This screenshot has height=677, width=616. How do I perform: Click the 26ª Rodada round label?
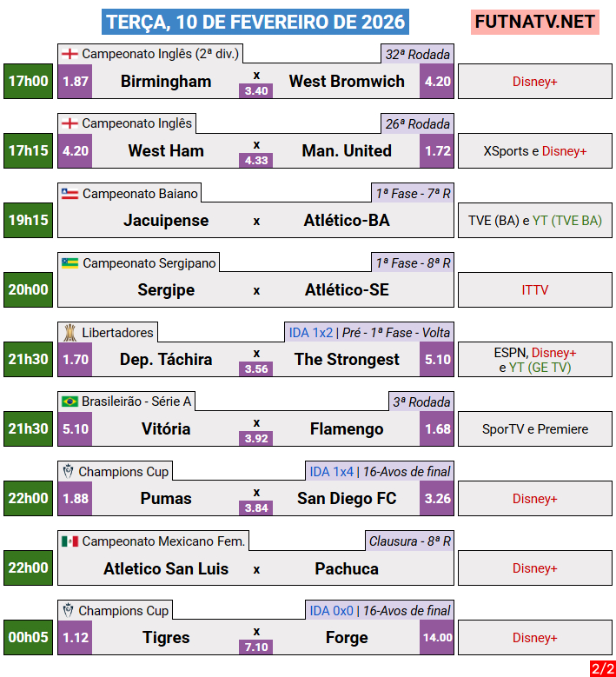(417, 123)
